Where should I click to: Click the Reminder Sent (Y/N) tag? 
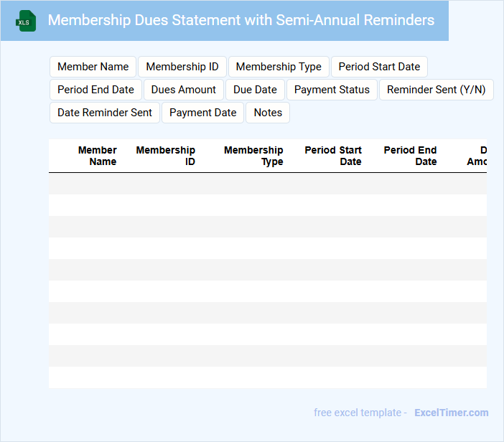click(x=436, y=90)
